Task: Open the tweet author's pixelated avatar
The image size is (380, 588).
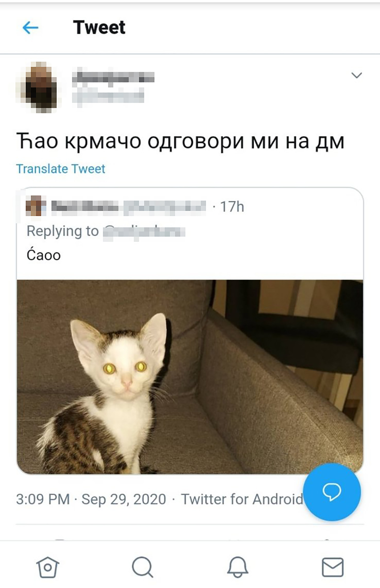Action: click(38, 87)
